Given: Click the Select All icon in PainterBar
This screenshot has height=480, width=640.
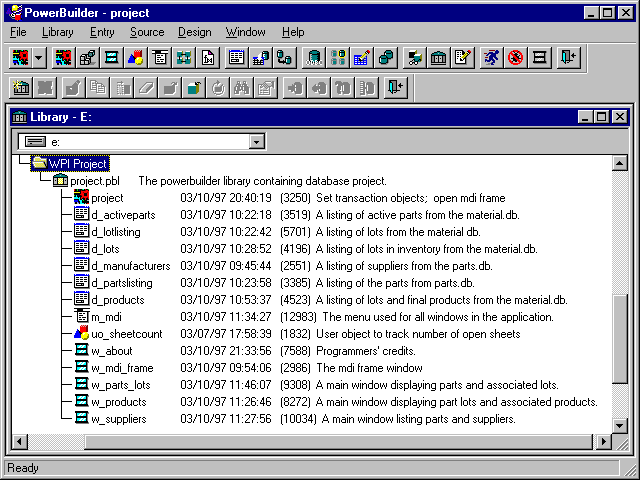Looking at the screenshot, I should tap(45, 88).
